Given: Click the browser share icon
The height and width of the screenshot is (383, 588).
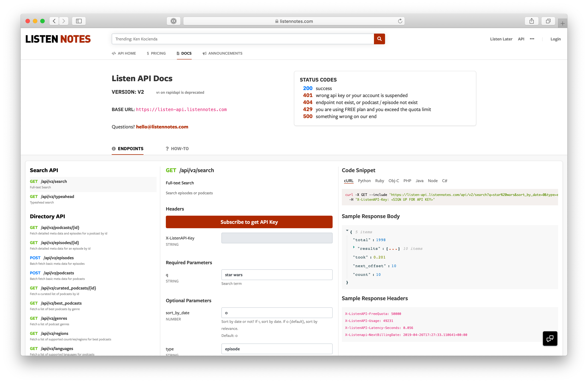Looking at the screenshot, I should (x=532, y=21).
